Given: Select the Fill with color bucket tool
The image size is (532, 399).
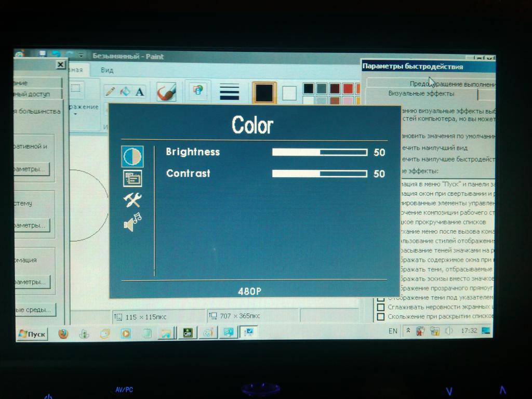Looking at the screenshot, I should pyautogui.click(x=125, y=91).
